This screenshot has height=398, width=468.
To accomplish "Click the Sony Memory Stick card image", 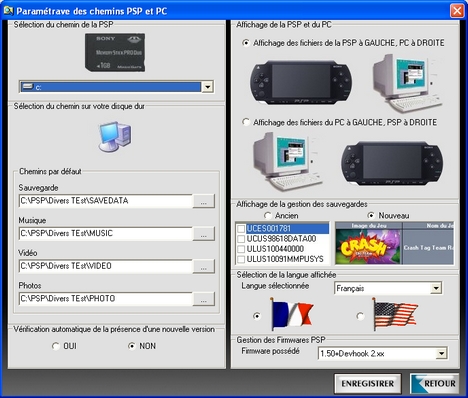I will (x=115, y=52).
